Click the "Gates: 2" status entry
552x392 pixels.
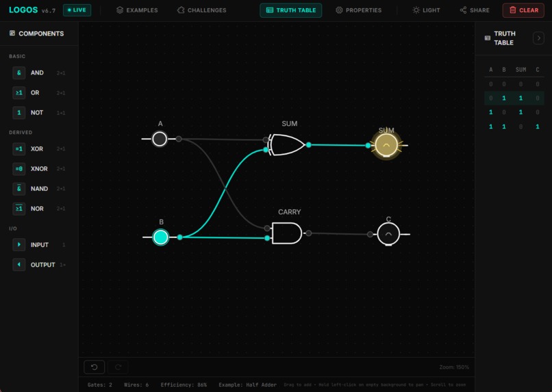point(99,385)
